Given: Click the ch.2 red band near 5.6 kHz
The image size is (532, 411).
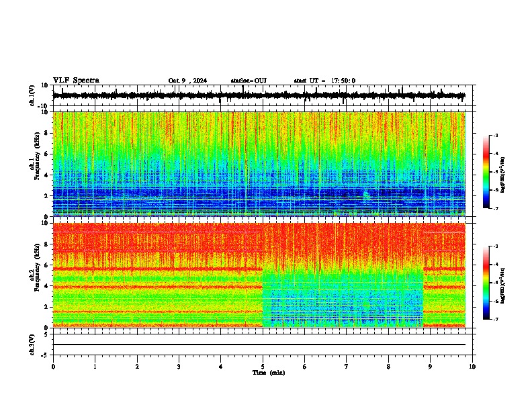Looking at the screenshot, I should (x=158, y=269).
